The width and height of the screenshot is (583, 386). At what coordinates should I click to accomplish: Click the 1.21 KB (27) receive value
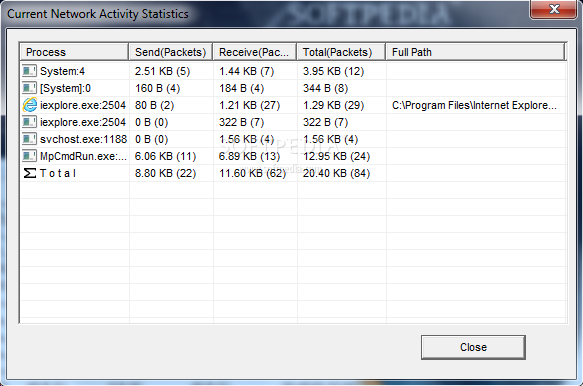[x=249, y=105]
